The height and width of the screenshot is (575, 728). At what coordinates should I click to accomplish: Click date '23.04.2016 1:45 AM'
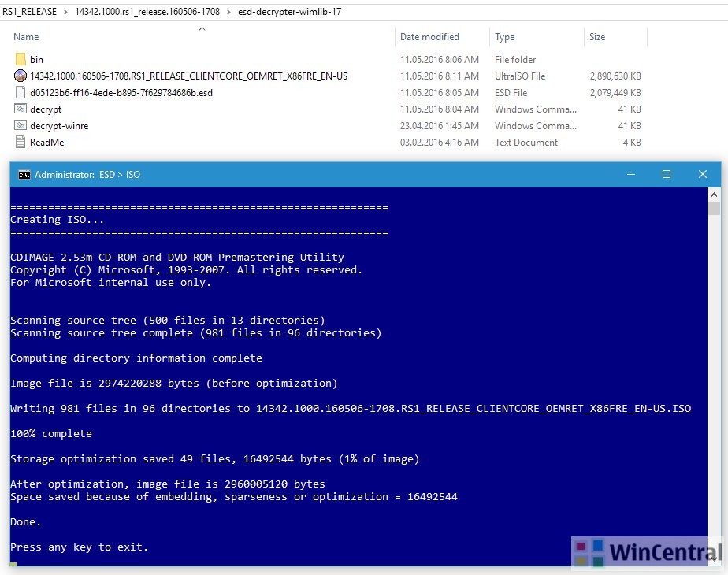439,126
